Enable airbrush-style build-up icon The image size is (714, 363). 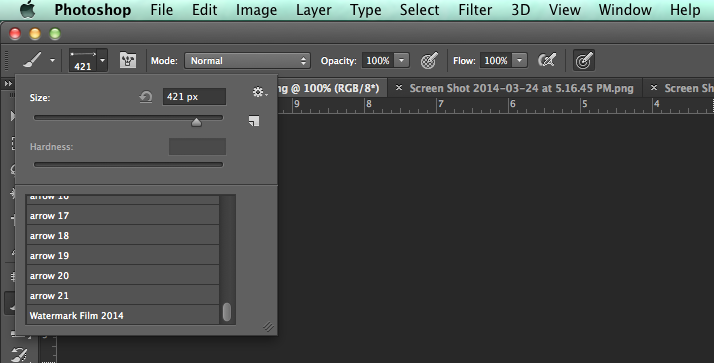547,60
